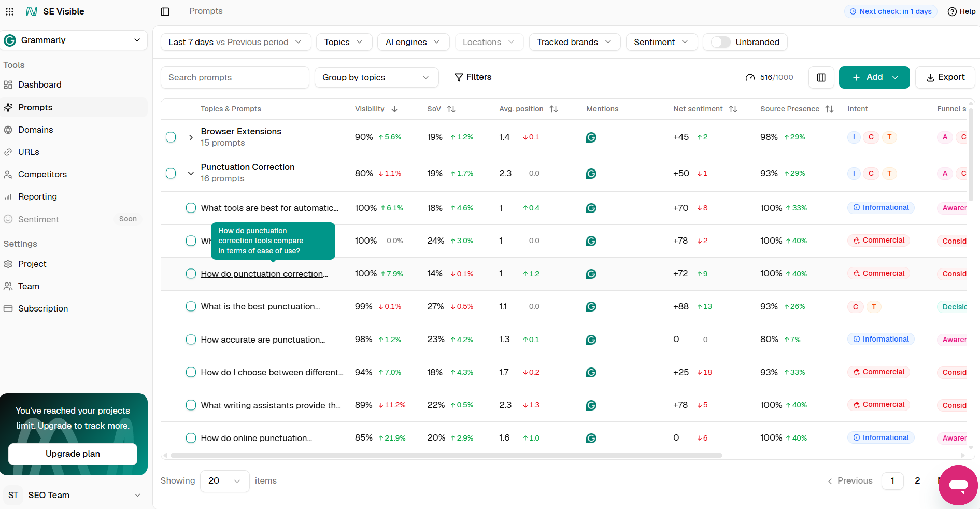Check the 'What is the best punctuation' prompt

tap(191, 306)
